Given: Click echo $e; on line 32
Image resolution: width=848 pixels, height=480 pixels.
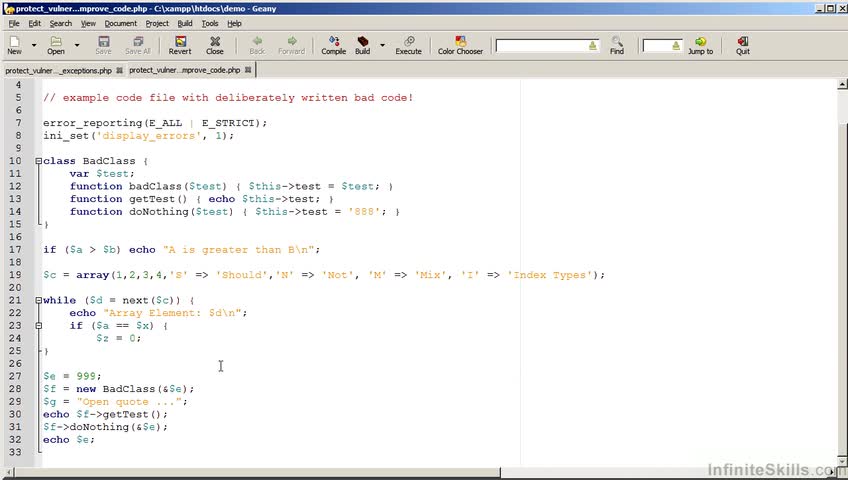Looking at the screenshot, I should pyautogui.click(x=69, y=439).
